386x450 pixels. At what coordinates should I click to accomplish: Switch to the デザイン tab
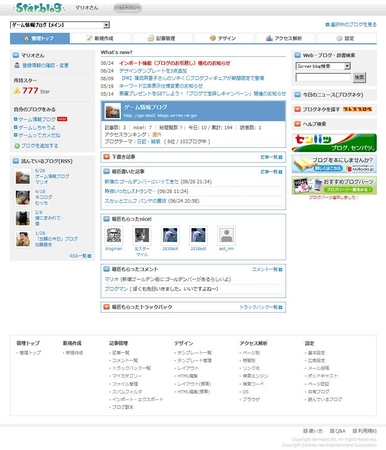pyautogui.click(x=224, y=38)
